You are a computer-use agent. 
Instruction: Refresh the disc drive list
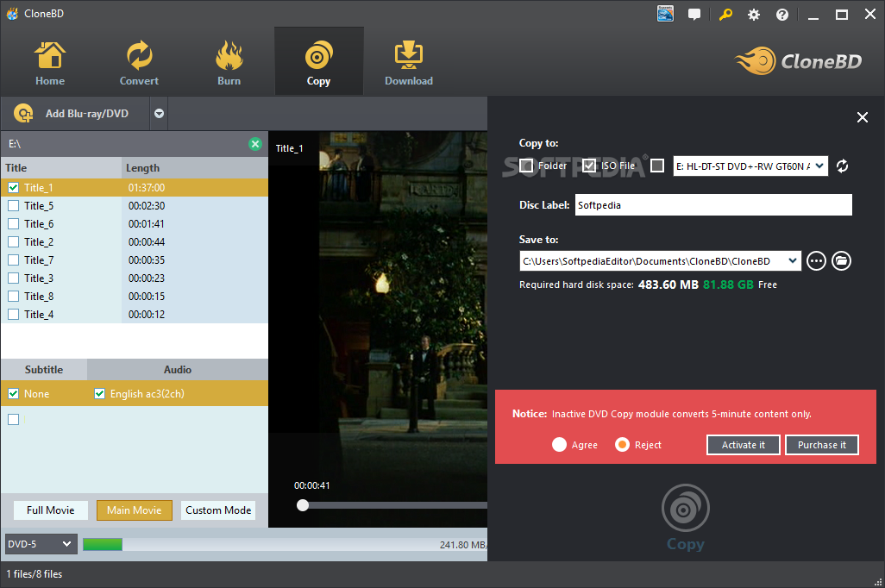pyautogui.click(x=842, y=166)
